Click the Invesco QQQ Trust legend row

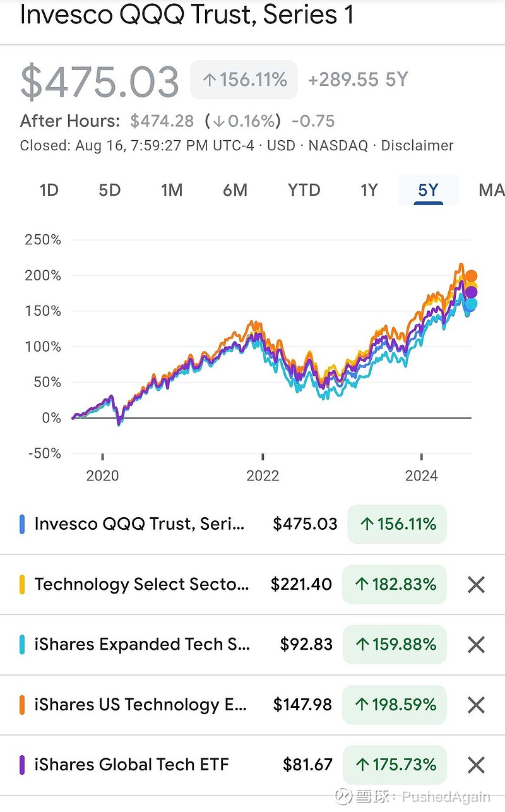click(126, 523)
